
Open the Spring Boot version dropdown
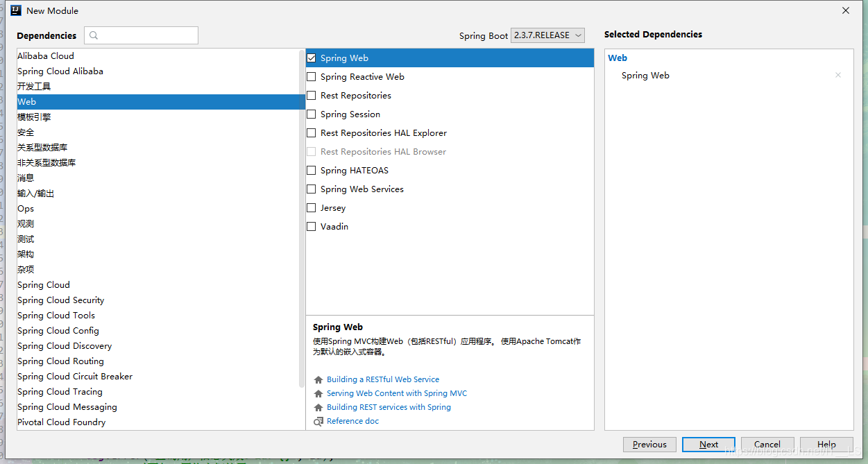[547, 35]
